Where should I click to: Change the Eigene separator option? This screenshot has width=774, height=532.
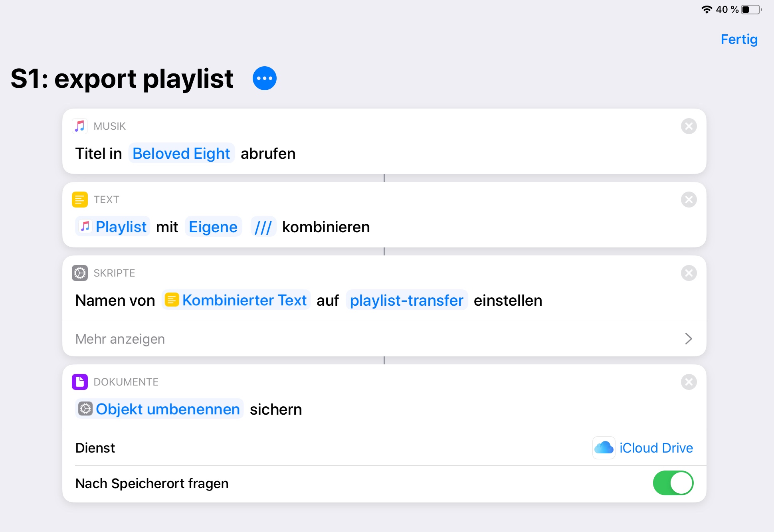(213, 227)
